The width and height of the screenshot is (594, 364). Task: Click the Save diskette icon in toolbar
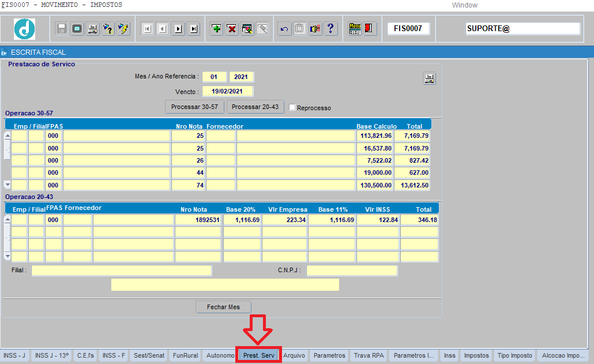[62, 28]
